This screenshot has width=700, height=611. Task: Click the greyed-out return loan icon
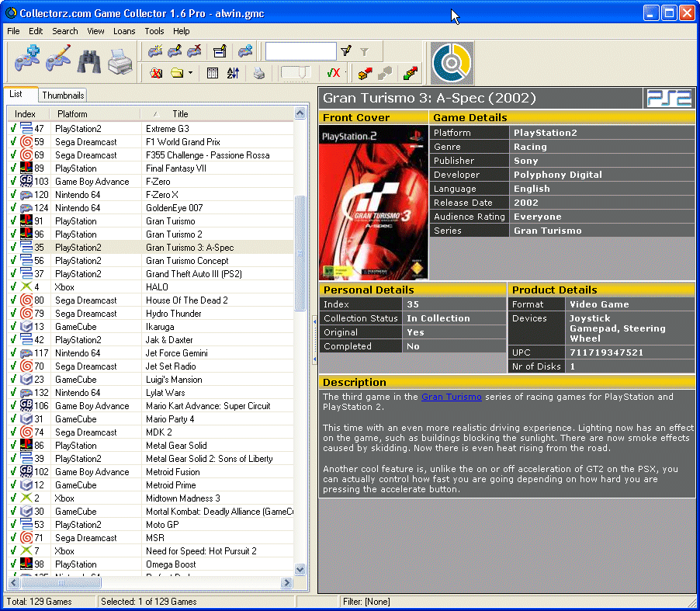pos(385,73)
